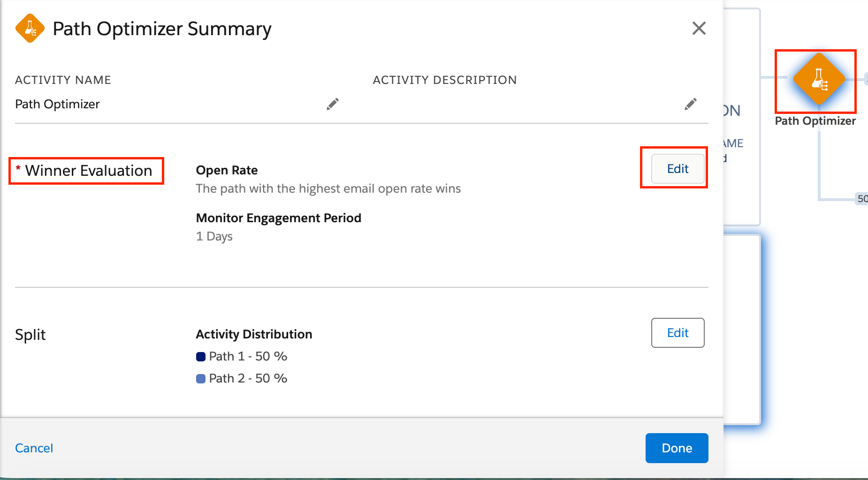Click the Path Optimizer Summary title
868x480 pixels.
[x=162, y=29]
